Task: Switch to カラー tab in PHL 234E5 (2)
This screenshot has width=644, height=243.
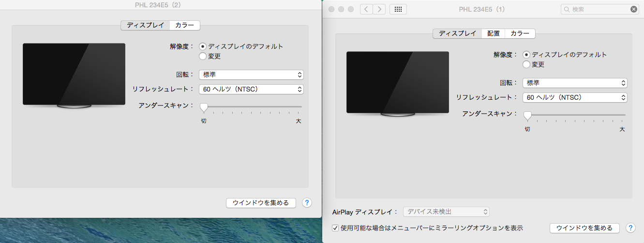Action: coord(185,25)
